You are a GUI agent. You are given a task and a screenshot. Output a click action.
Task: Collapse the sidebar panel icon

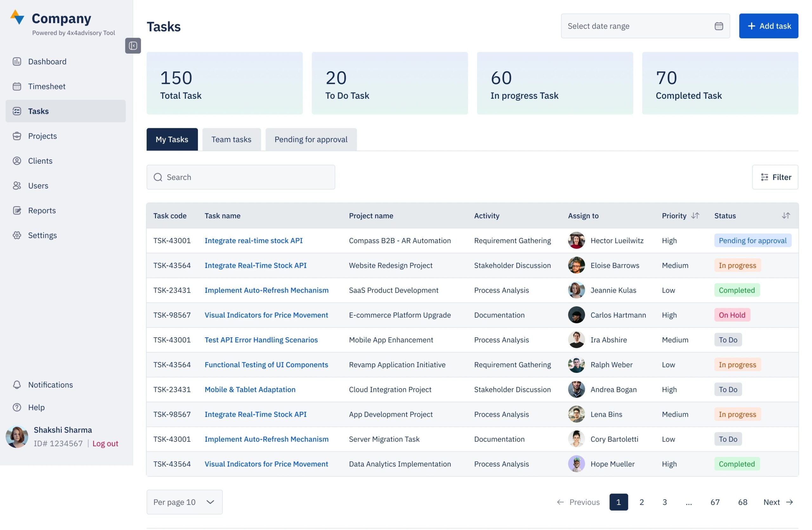point(133,46)
